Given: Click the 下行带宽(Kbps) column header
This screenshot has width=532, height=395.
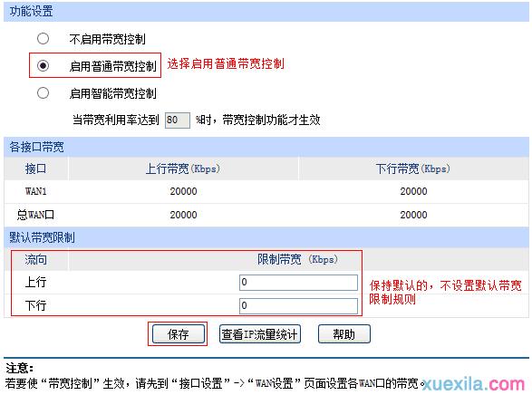Looking at the screenshot, I should click(413, 169).
